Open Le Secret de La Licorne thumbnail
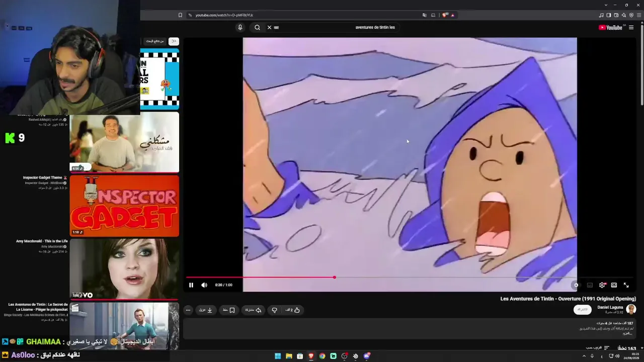Image resolution: width=644 pixels, height=362 pixels. pyautogui.click(x=124, y=326)
